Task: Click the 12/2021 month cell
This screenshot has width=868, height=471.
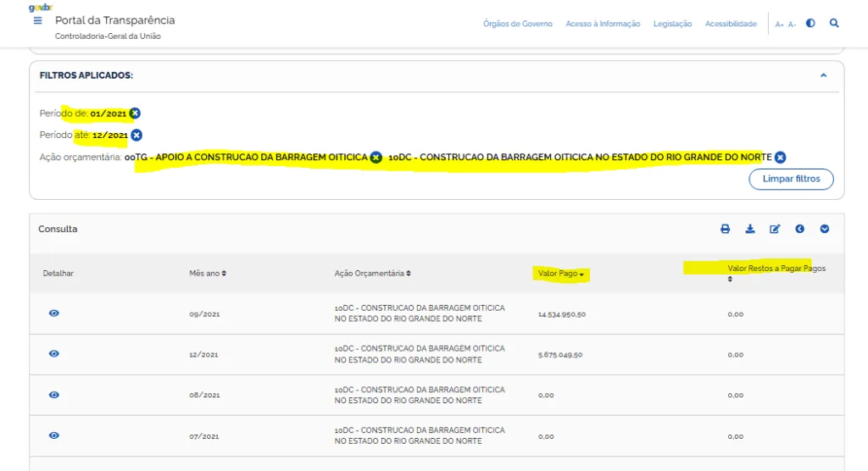Action: pos(203,355)
